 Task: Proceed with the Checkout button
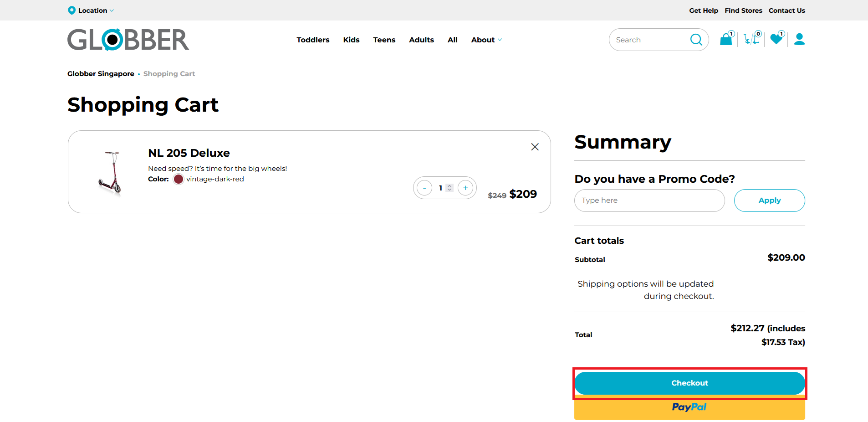(689, 383)
